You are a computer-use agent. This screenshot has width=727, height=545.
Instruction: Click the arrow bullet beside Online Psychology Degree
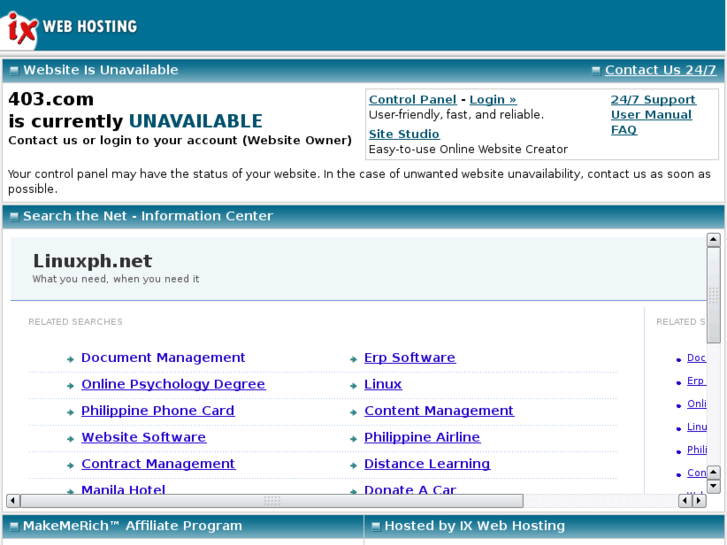coord(70,385)
